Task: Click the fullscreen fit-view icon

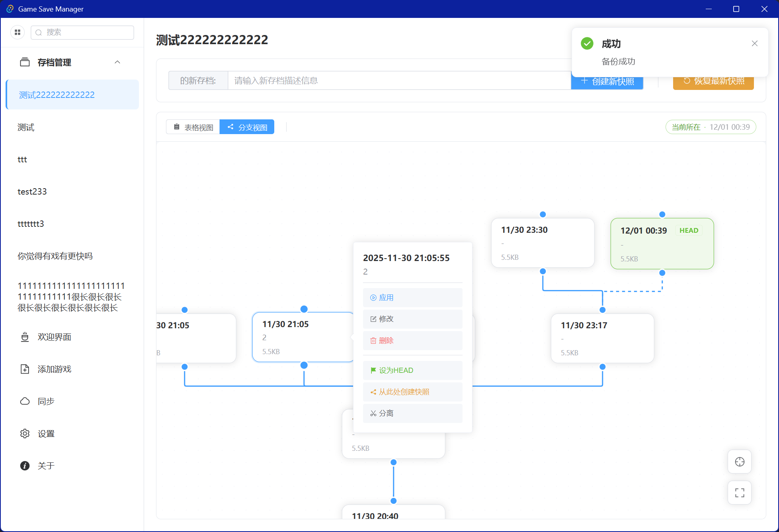Action: [739, 493]
